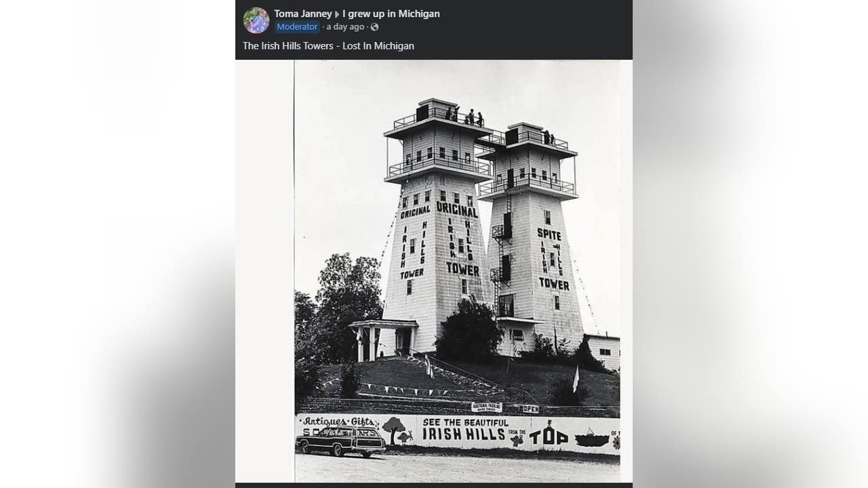Click the 'See the Beautiful Irish Hills' sign
This screenshot has width=868, height=488.
pyautogui.click(x=465, y=428)
